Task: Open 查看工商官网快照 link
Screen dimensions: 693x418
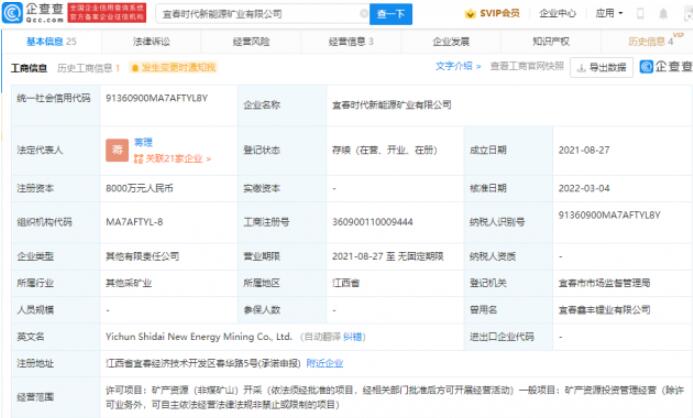Action: tap(527, 66)
